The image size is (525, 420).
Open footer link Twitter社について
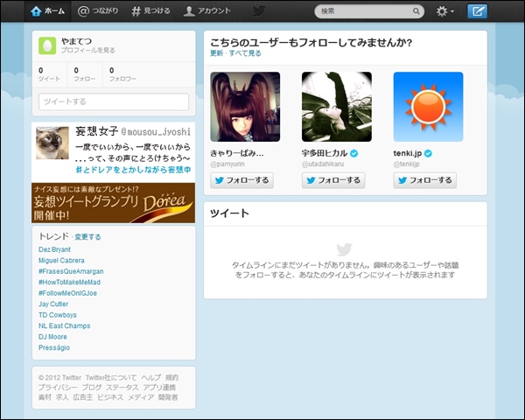pyautogui.click(x=111, y=378)
